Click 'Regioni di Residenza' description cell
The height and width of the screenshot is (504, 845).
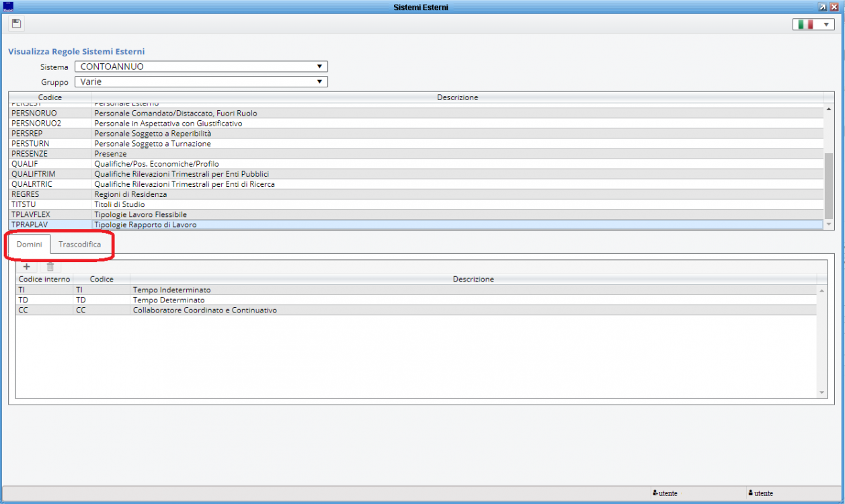457,194
